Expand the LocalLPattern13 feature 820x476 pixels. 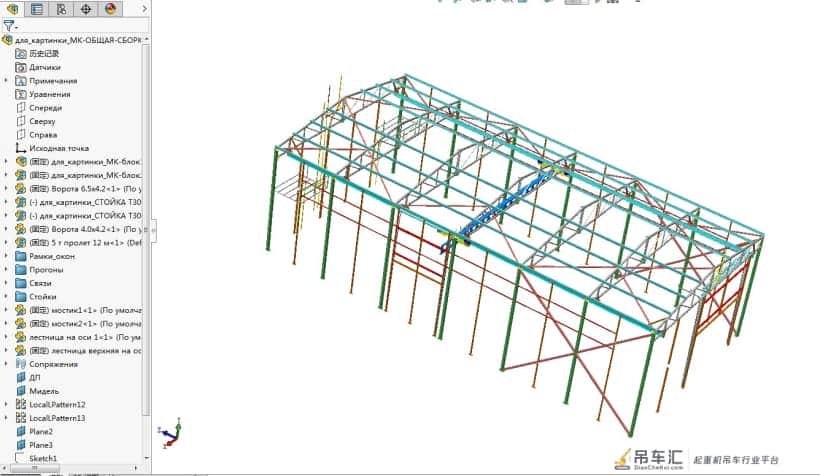[6, 418]
